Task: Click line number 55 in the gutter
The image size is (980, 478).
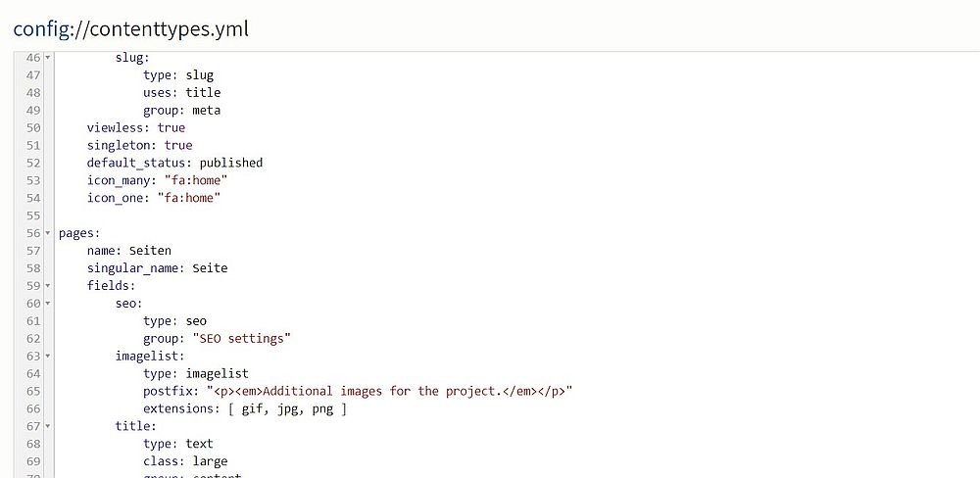Action: click(33, 215)
